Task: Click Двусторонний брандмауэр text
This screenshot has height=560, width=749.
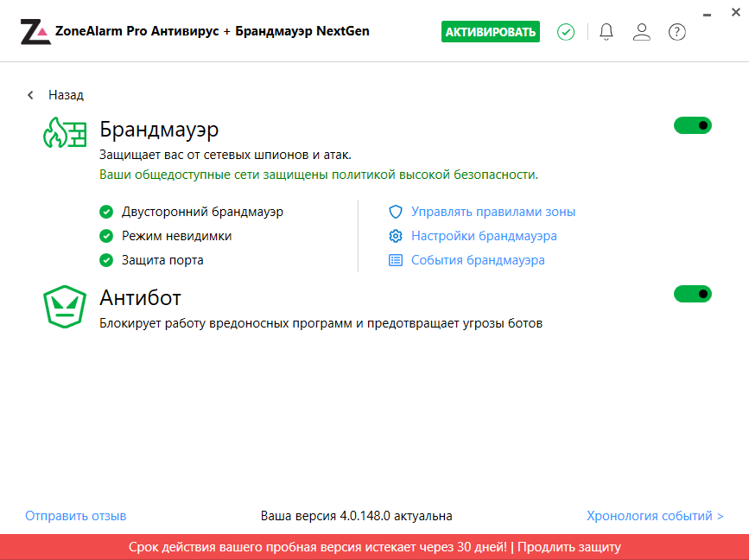Action: pos(202,212)
